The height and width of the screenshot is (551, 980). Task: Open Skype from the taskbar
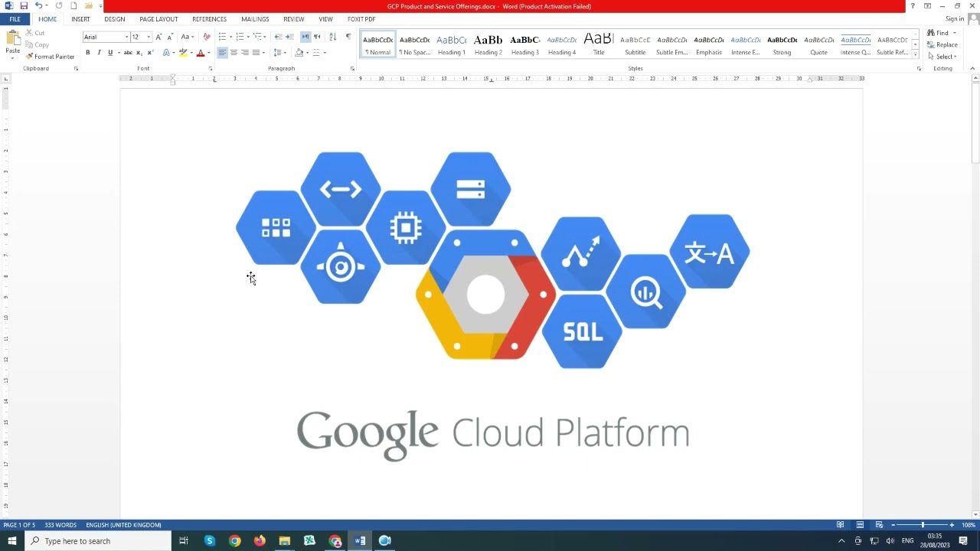(209, 541)
